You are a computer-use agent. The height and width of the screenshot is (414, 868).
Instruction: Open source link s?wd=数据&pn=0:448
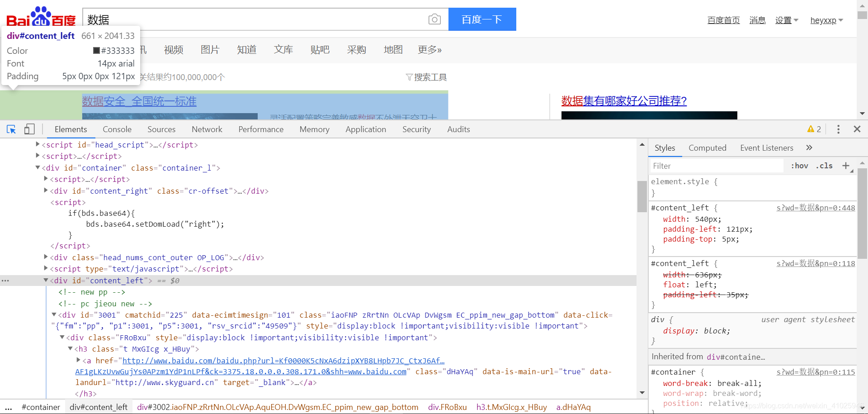tap(816, 208)
